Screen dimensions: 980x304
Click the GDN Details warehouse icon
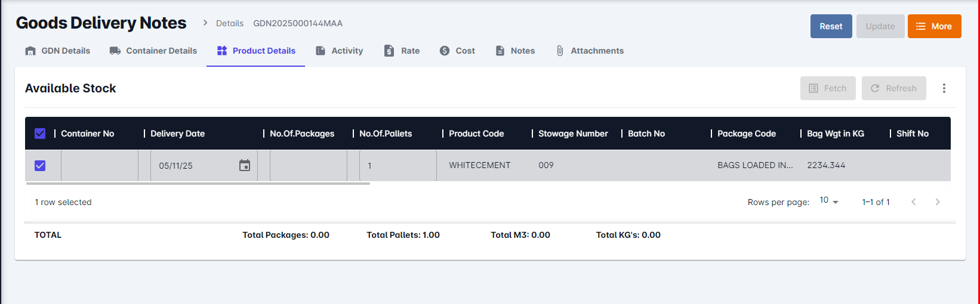pyautogui.click(x=30, y=51)
